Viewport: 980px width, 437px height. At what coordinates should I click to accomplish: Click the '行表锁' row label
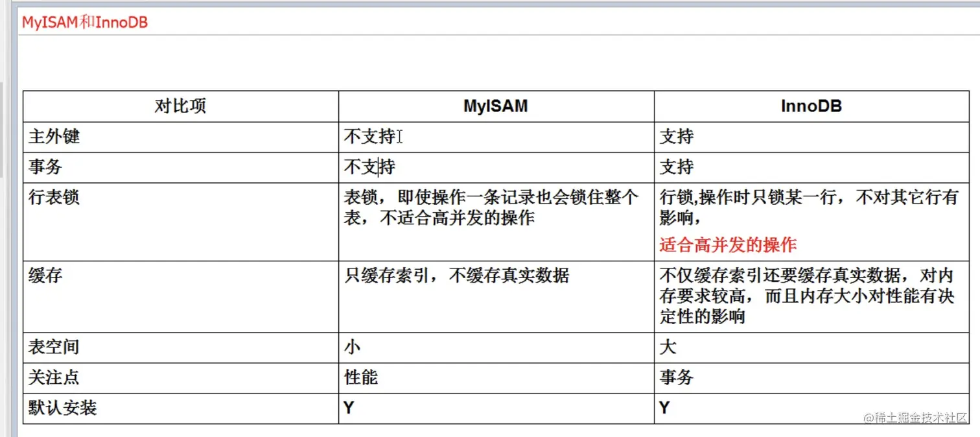coord(54,198)
